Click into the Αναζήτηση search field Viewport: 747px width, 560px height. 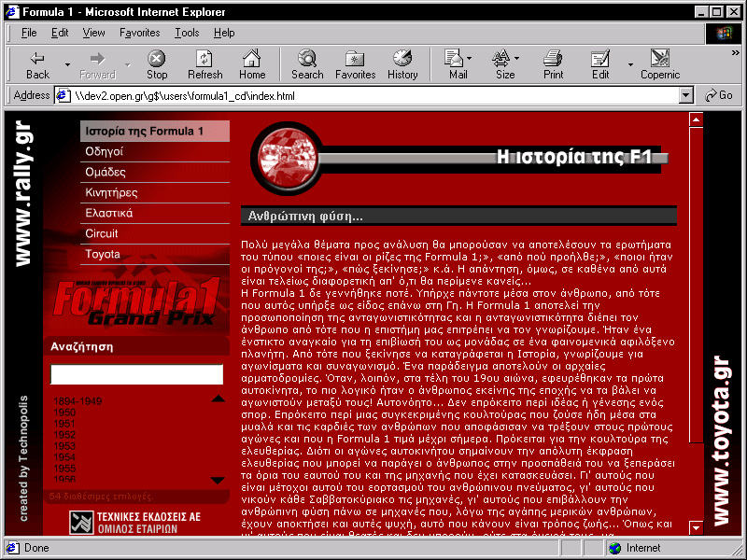(136, 374)
